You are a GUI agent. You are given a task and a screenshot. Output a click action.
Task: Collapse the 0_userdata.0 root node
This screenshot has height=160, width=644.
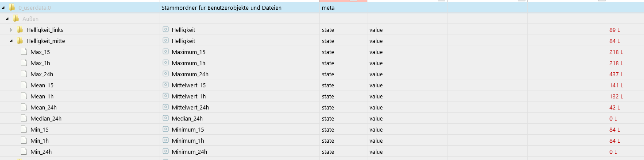(3, 8)
